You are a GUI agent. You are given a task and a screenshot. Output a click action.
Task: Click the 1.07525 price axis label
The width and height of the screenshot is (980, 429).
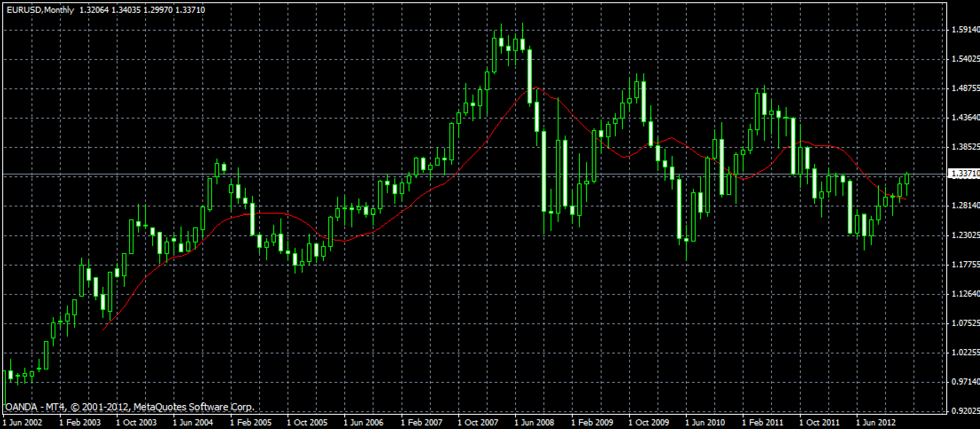[x=965, y=323]
